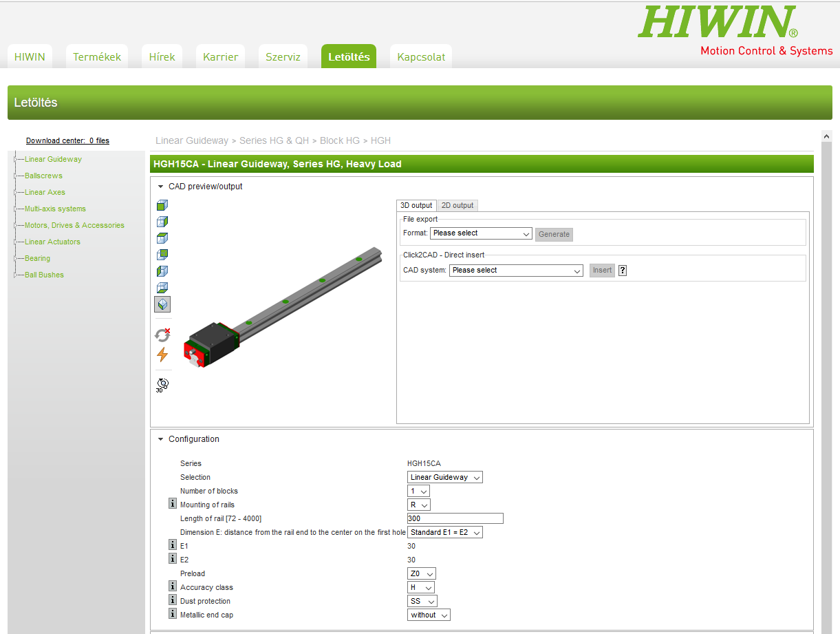Open Linear Axes in the sidebar tree
Viewport: 840px width, 634px height.
pos(45,192)
